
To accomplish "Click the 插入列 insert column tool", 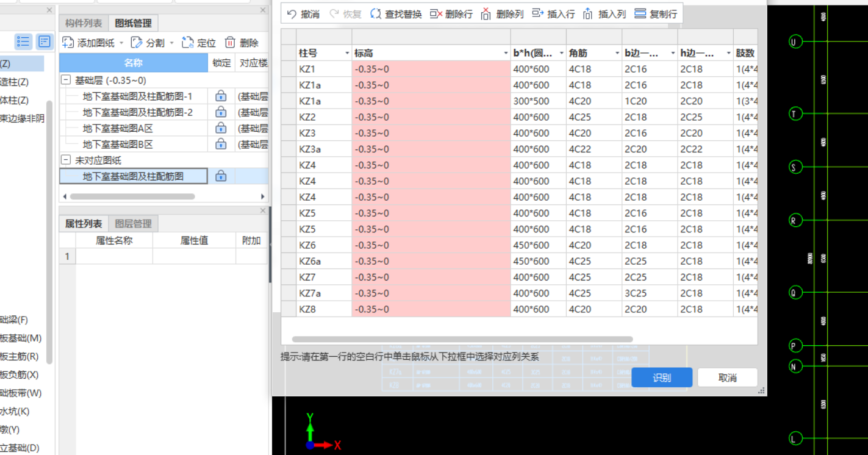I will click(x=604, y=14).
